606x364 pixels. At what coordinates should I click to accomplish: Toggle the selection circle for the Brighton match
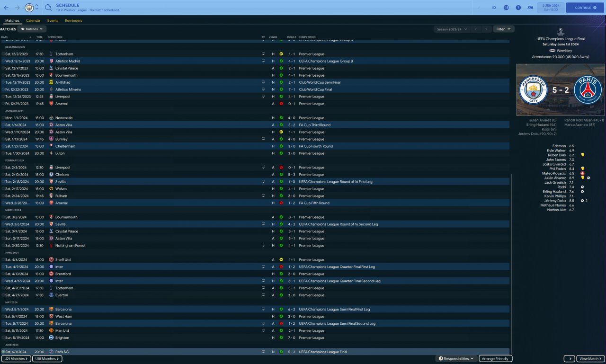click(x=3, y=338)
